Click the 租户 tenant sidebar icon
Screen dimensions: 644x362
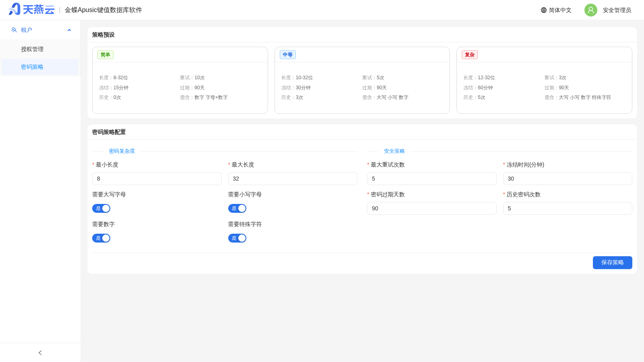point(14,30)
